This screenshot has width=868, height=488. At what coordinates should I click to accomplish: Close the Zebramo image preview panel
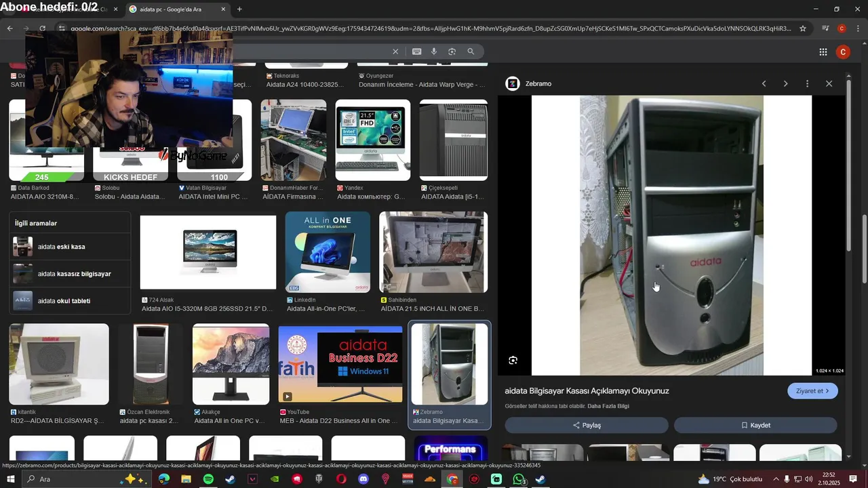pos(829,84)
